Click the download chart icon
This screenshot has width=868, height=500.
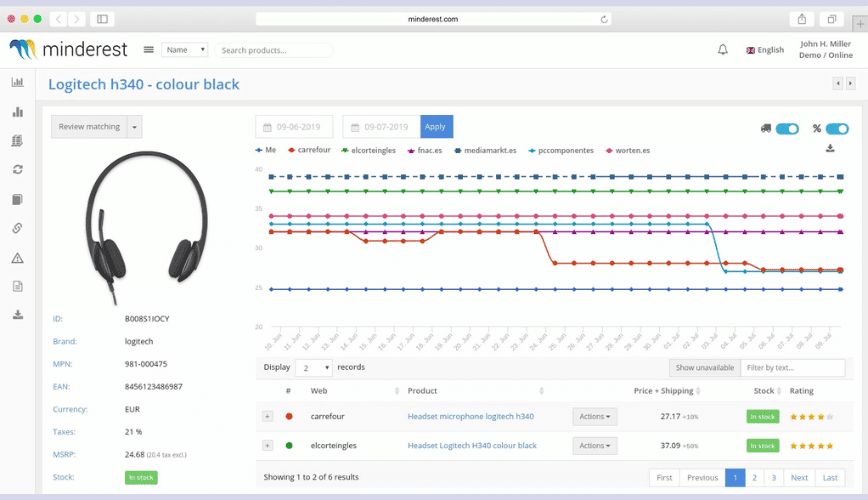tap(830, 149)
